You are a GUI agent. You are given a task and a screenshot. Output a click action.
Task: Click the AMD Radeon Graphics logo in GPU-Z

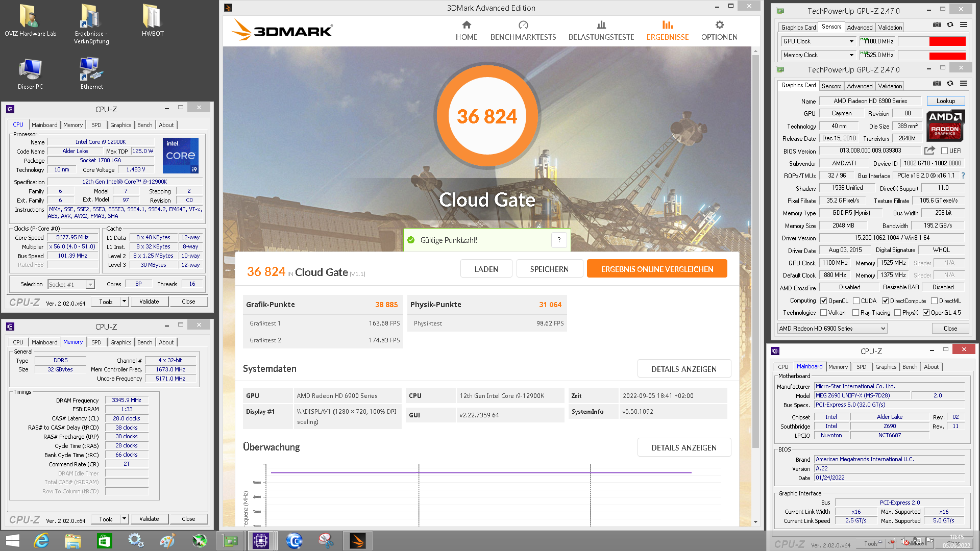[x=945, y=126]
